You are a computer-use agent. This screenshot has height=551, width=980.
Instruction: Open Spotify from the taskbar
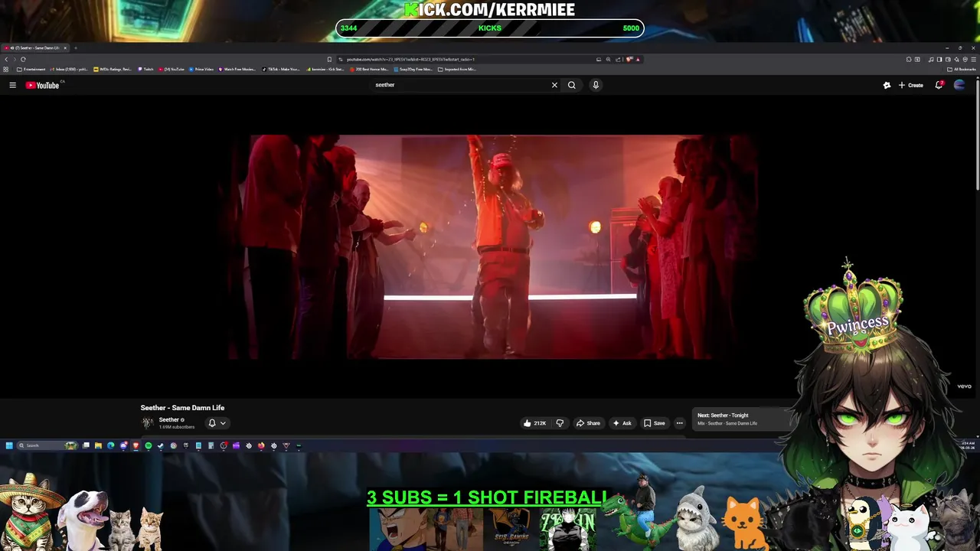[148, 445]
